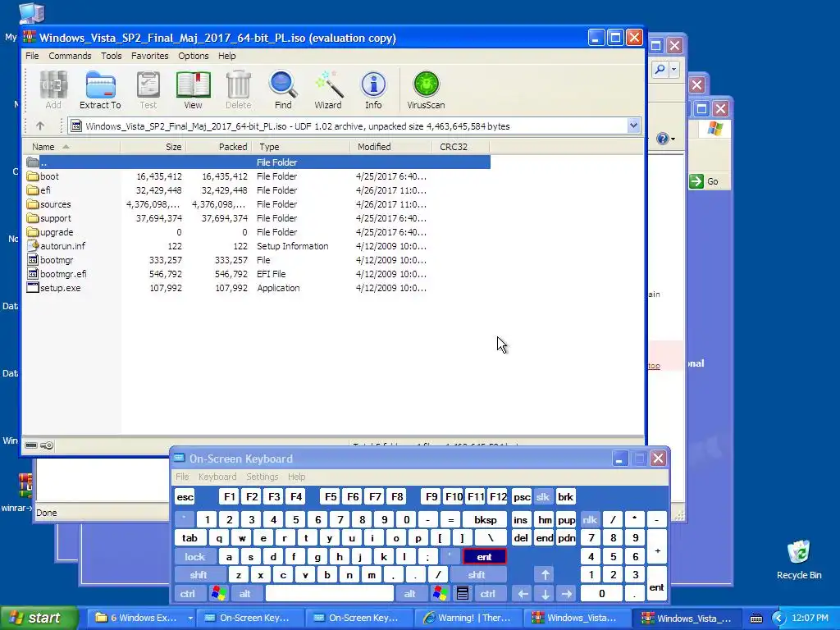Screen dimensions: 840x630
Task: Select the parent '..' folder row
Action: (257, 162)
